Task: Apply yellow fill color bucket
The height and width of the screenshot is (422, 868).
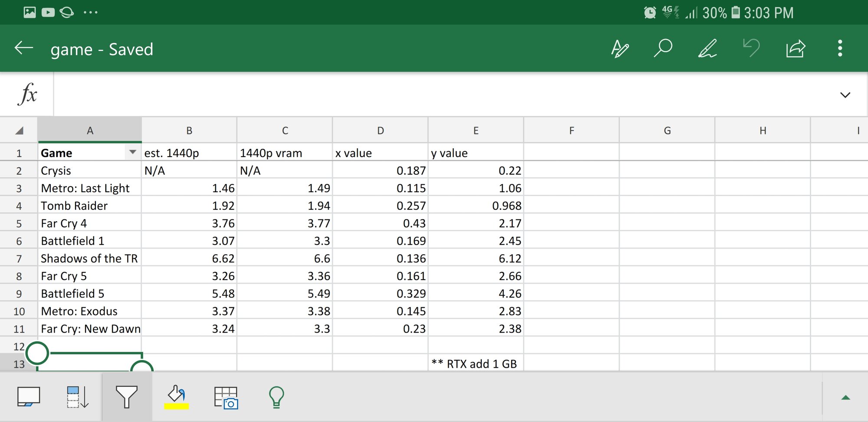Action: 176,397
